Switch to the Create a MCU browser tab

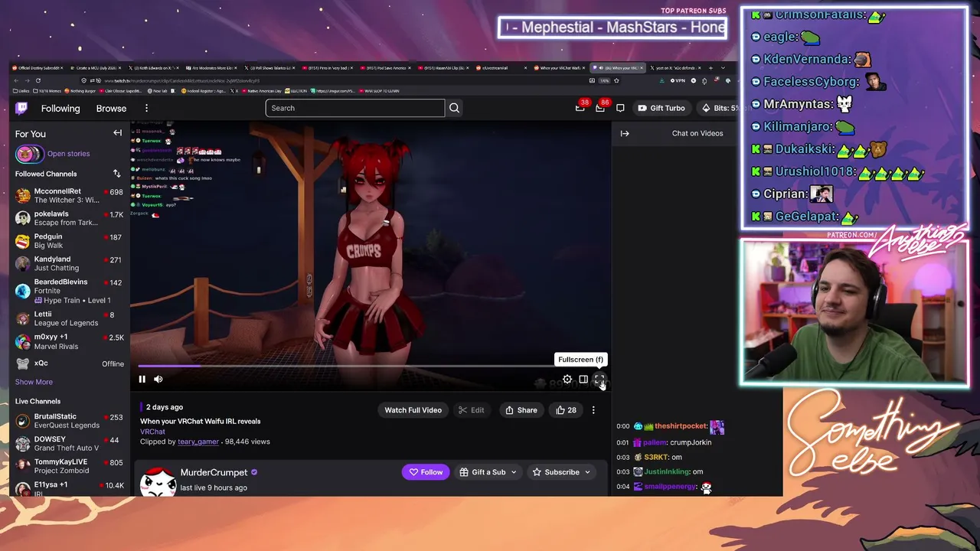pos(96,68)
